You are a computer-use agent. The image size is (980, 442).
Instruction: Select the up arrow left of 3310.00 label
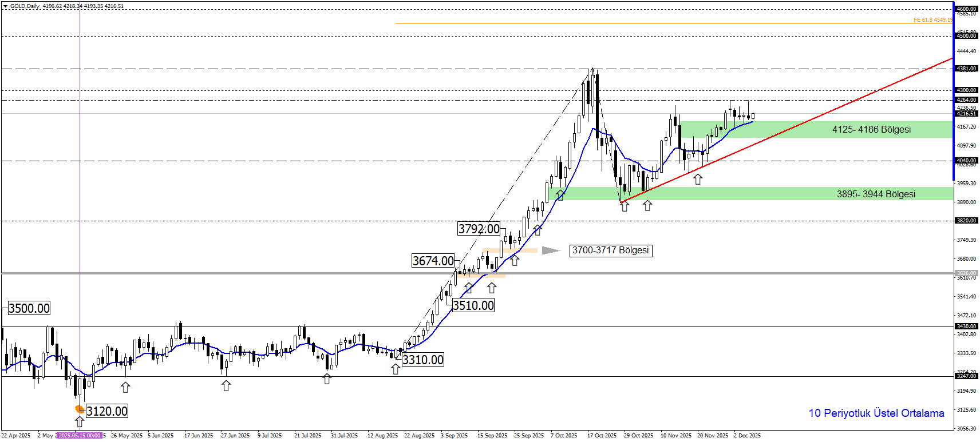click(396, 369)
